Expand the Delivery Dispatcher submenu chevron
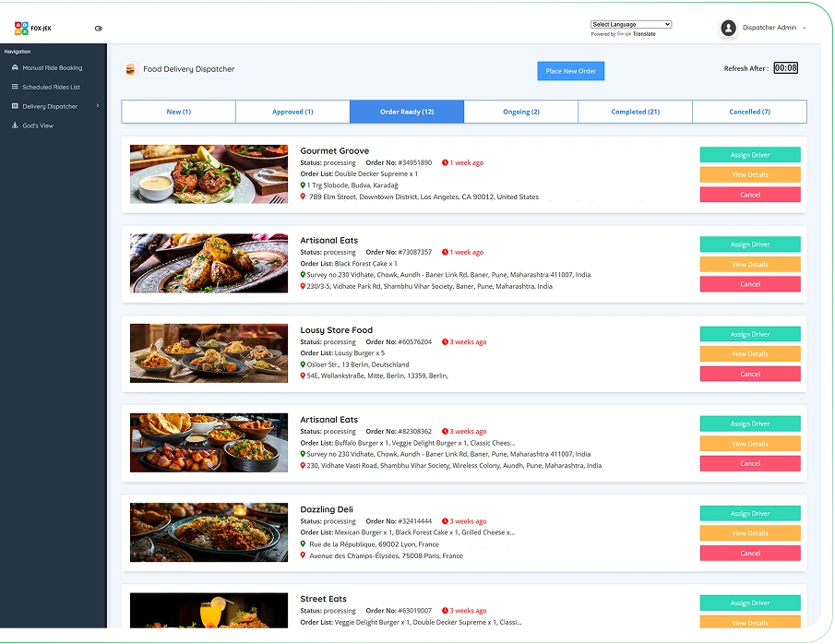Image resolution: width=835 pixels, height=644 pixels. 96,105
